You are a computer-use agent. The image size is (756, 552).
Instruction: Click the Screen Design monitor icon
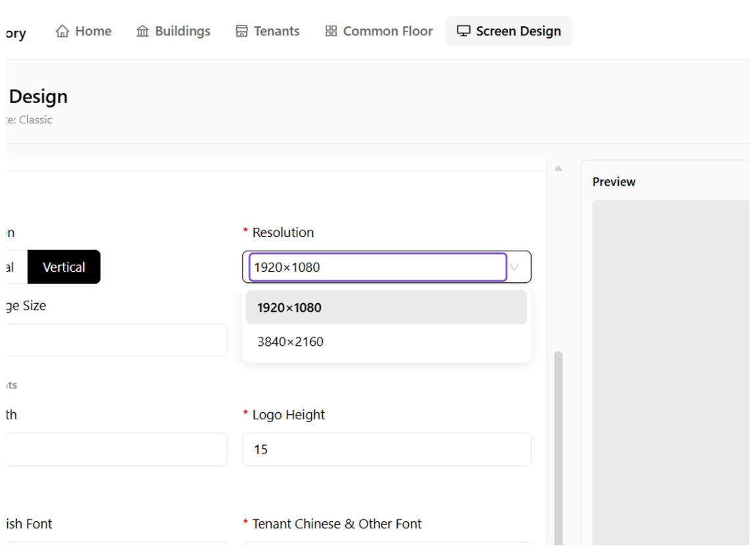pos(463,32)
